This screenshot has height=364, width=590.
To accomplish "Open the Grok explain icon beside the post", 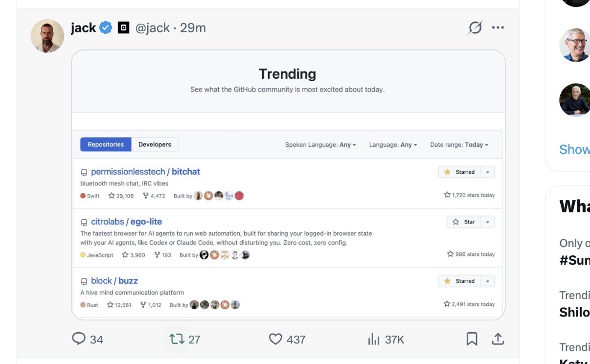I will click(475, 28).
